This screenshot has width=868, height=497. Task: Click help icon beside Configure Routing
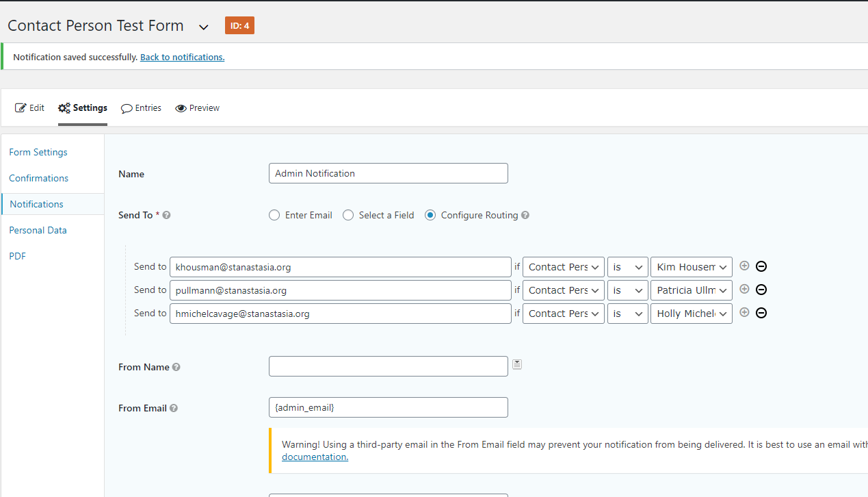(x=525, y=215)
